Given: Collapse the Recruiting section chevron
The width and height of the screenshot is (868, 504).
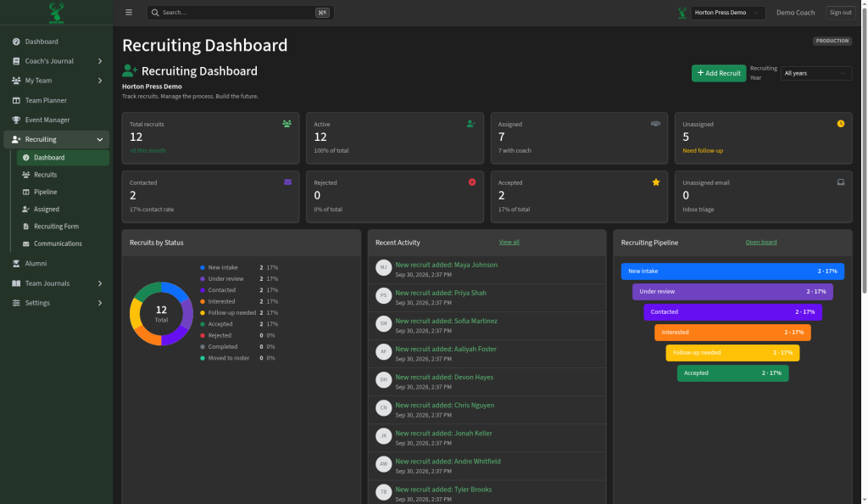Looking at the screenshot, I should point(100,139).
